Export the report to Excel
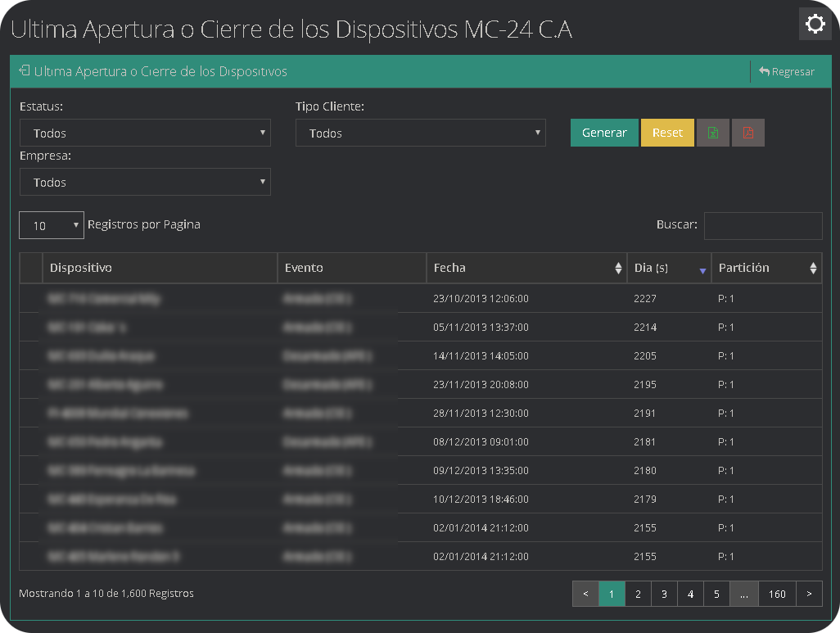The height and width of the screenshot is (633, 840). (x=712, y=132)
